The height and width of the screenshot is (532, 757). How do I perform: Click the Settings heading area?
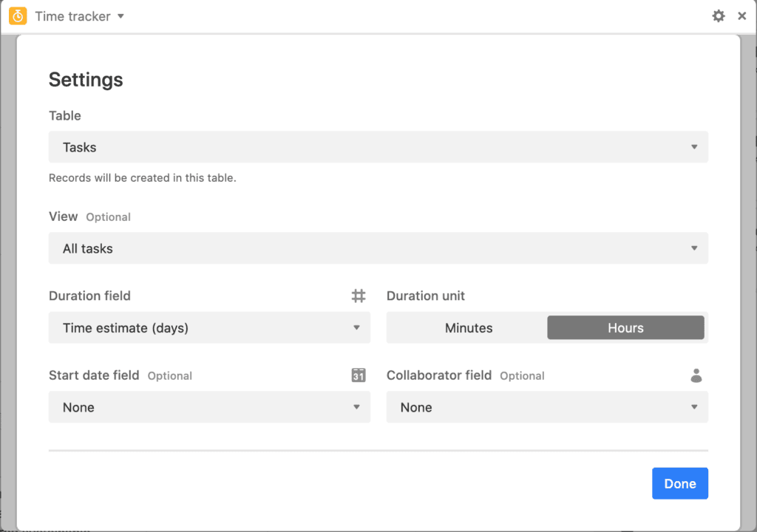tap(86, 80)
